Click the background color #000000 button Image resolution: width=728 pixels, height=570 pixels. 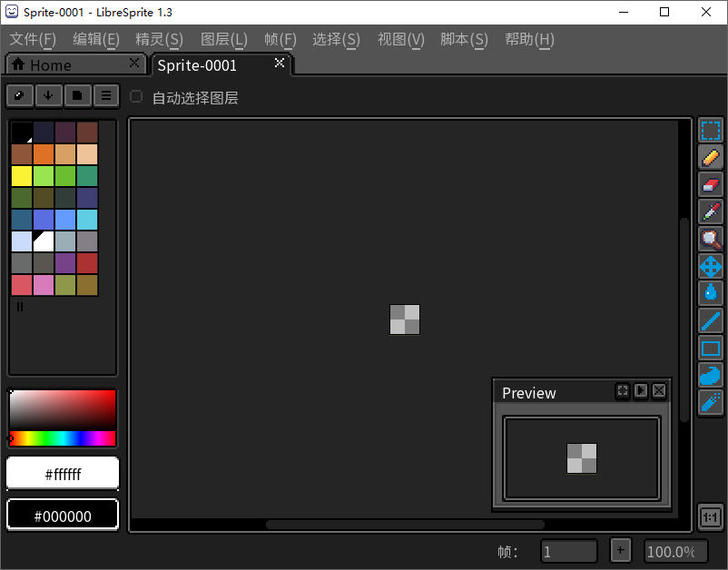pyautogui.click(x=63, y=516)
